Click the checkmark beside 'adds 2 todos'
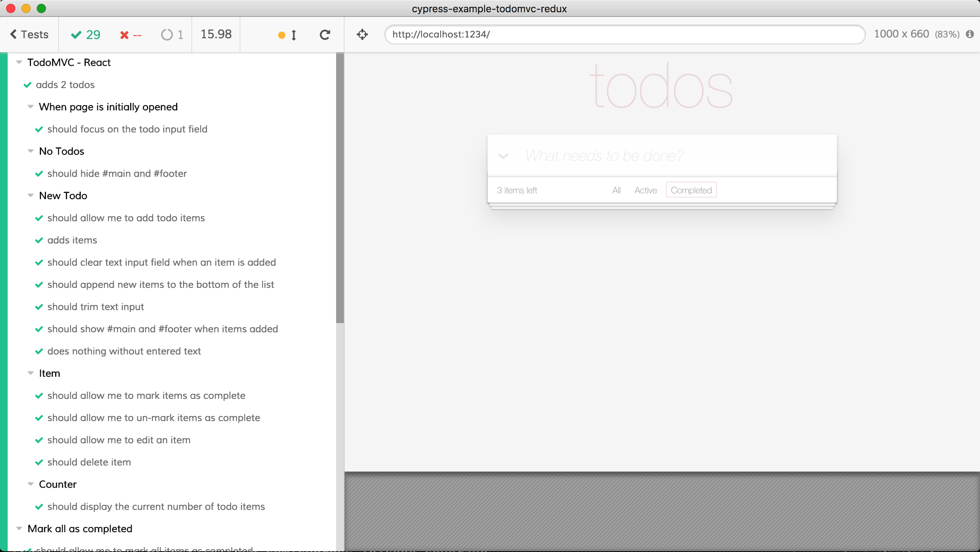Image resolution: width=980 pixels, height=552 pixels. click(27, 85)
